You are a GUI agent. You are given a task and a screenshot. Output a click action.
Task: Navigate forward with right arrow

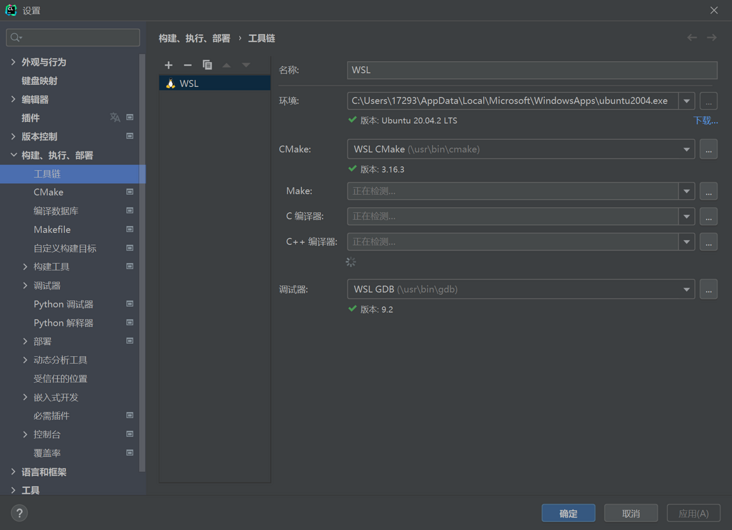click(x=711, y=37)
